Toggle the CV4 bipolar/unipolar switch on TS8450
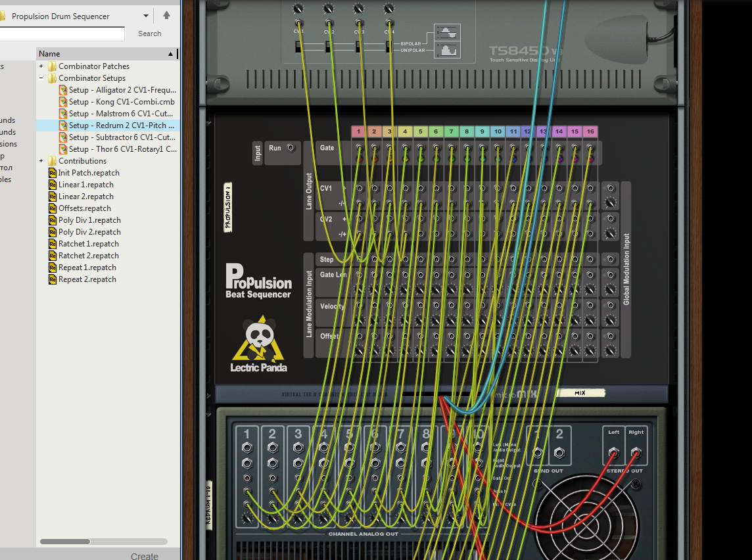 (389, 47)
